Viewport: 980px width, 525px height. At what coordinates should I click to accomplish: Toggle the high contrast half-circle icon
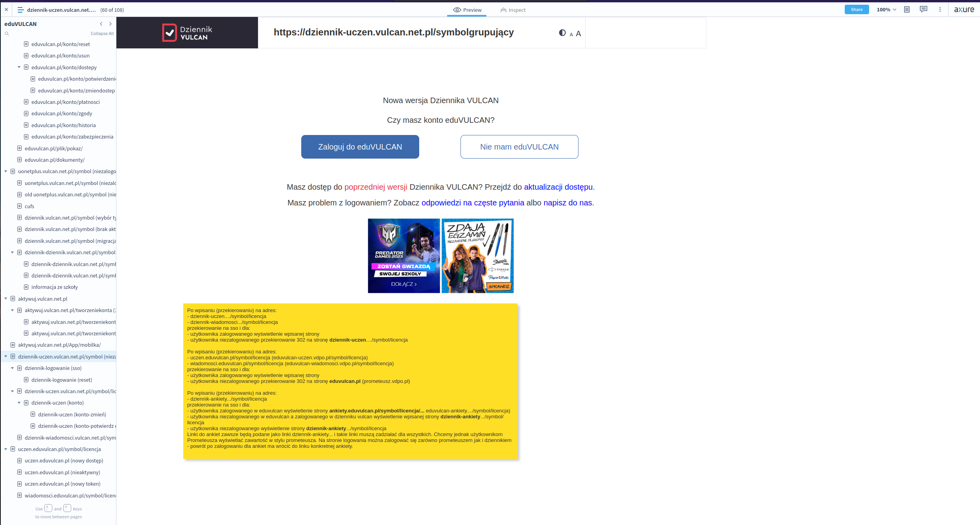[x=562, y=33]
